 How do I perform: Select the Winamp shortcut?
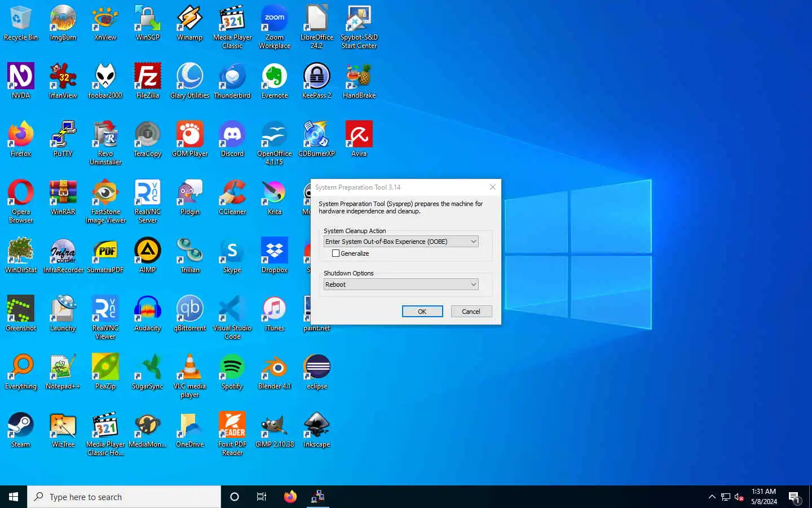190,24
